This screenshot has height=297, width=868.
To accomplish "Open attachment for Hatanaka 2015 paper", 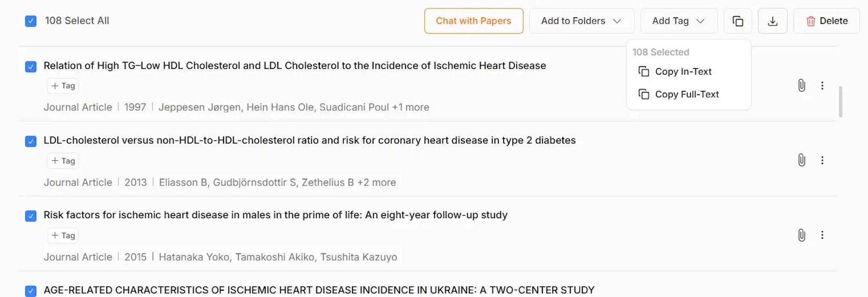I will [x=801, y=235].
